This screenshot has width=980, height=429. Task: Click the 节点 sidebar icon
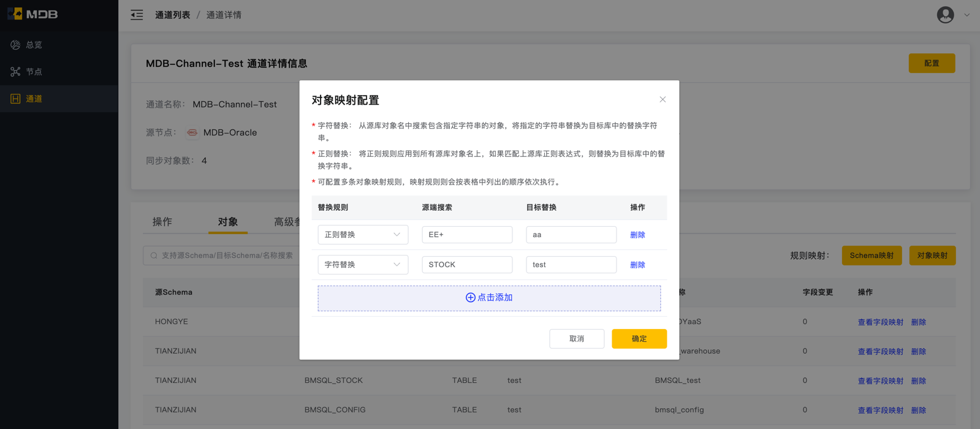15,72
